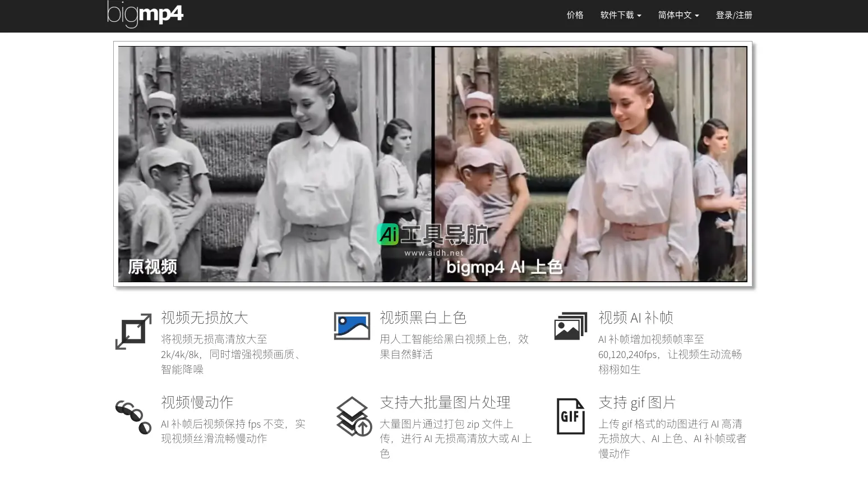This screenshot has width=868, height=482.
Task: Click the 上传 gif 格式的动图 description text
Action: 672,438
